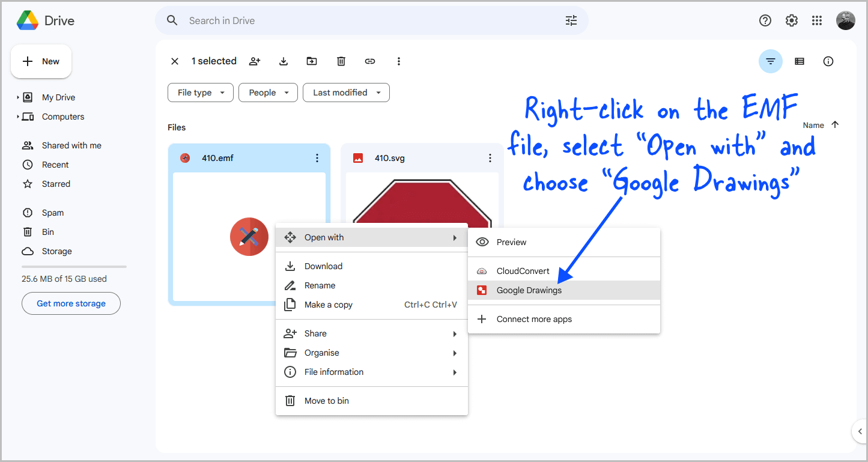Click the toolbar trash icon

(341, 61)
